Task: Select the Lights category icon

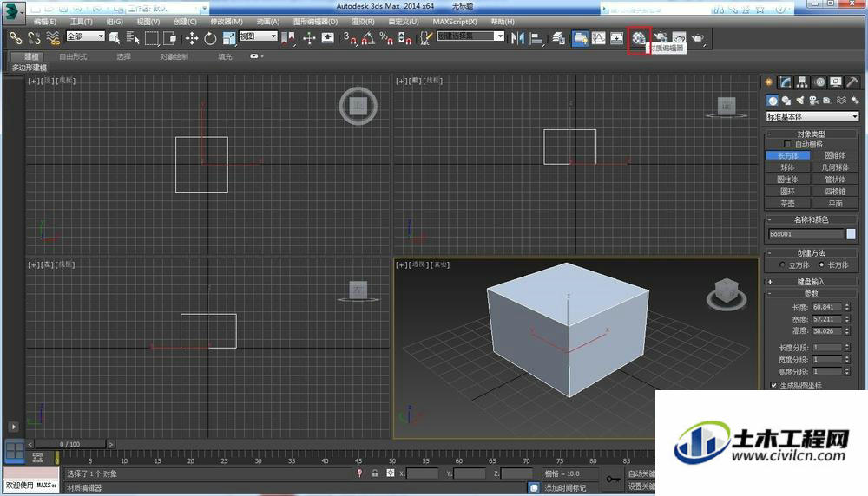Action: 800,100
